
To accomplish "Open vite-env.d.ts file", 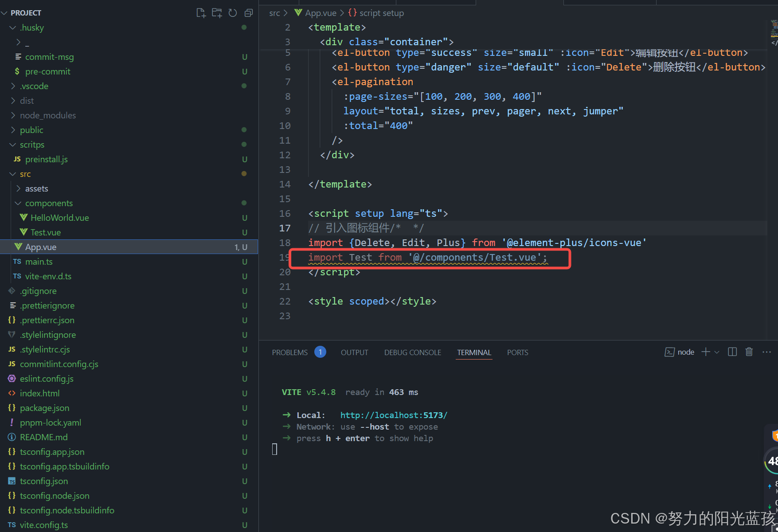I will 48,276.
